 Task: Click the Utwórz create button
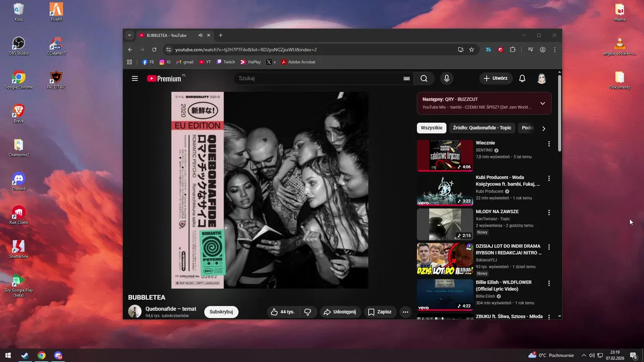pyautogui.click(x=495, y=78)
